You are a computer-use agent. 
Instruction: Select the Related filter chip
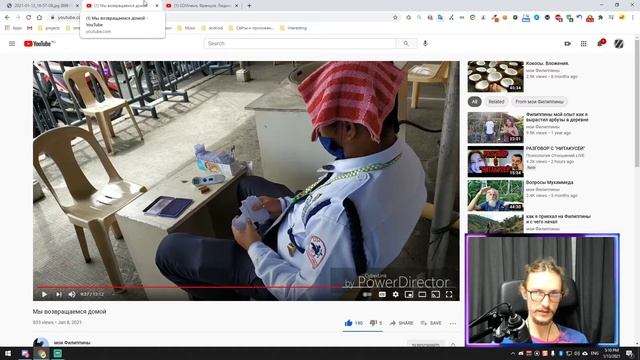[x=496, y=102]
